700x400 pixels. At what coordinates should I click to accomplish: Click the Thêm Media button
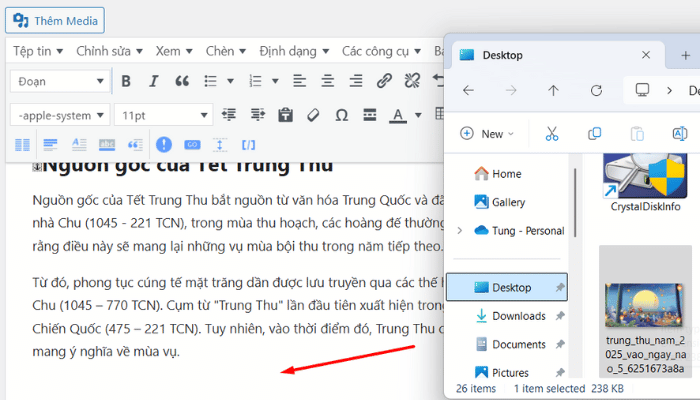tap(58, 20)
